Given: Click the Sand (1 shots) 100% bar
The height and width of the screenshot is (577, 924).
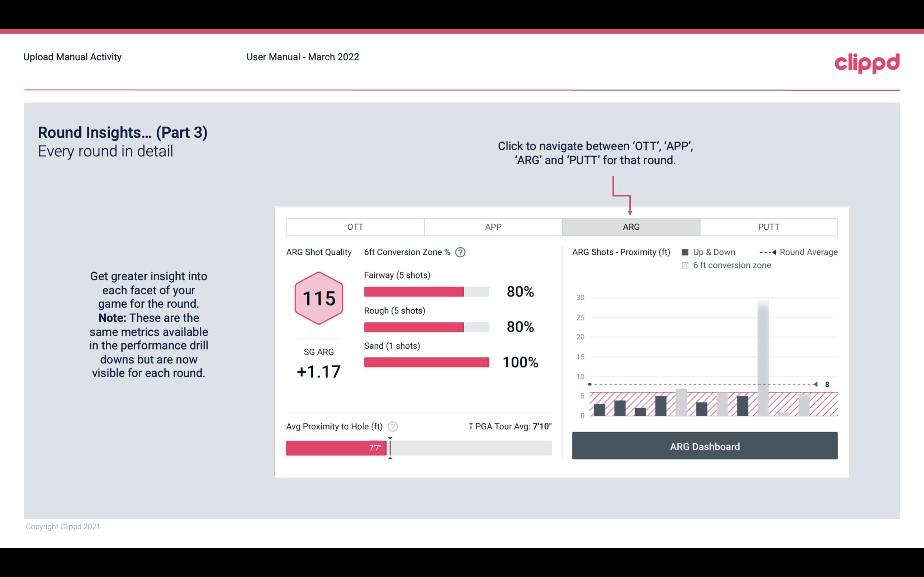Looking at the screenshot, I should click(x=426, y=362).
